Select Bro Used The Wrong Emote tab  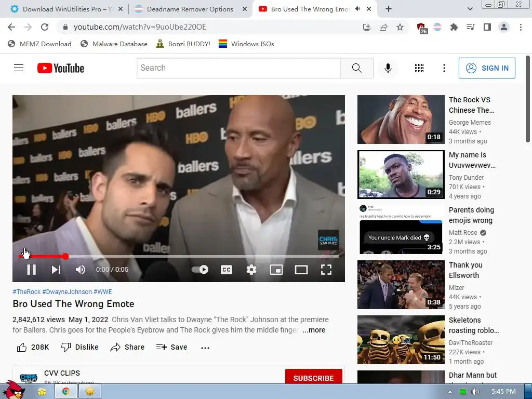(311, 9)
